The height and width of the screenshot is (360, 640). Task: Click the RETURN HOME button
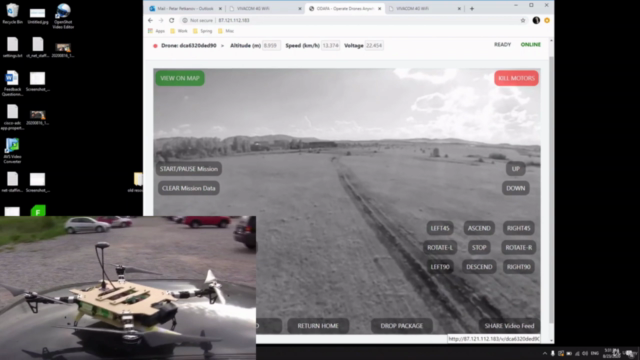318,326
